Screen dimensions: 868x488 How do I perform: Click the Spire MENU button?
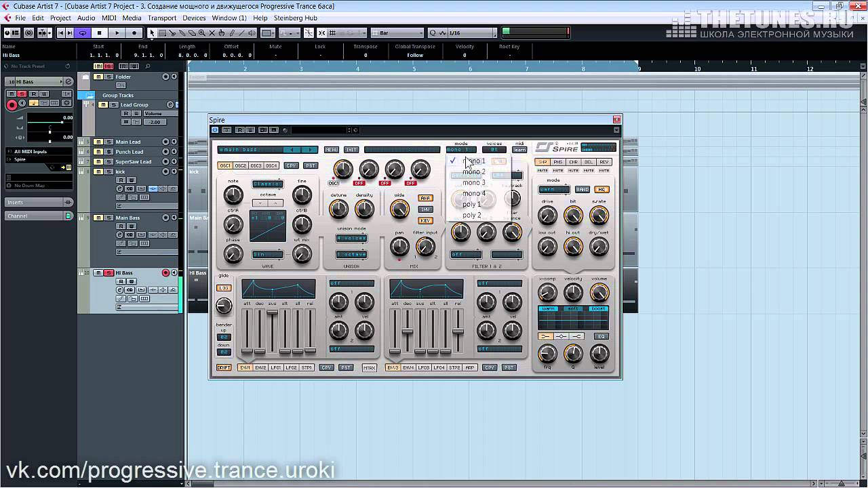(x=332, y=150)
